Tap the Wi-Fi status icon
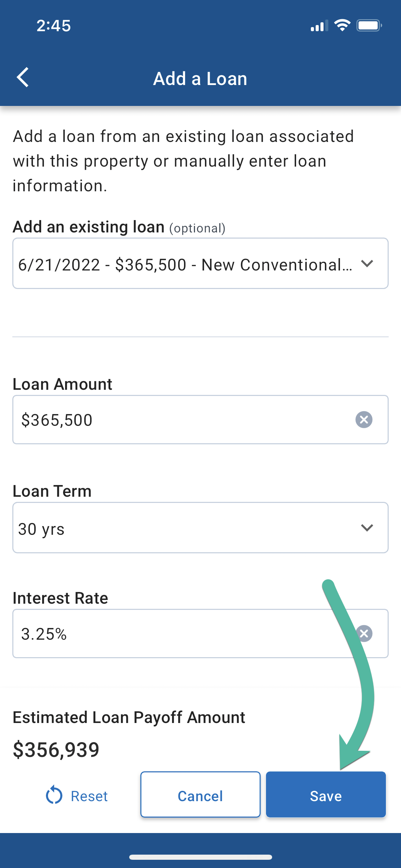The height and width of the screenshot is (868, 401). point(342,25)
